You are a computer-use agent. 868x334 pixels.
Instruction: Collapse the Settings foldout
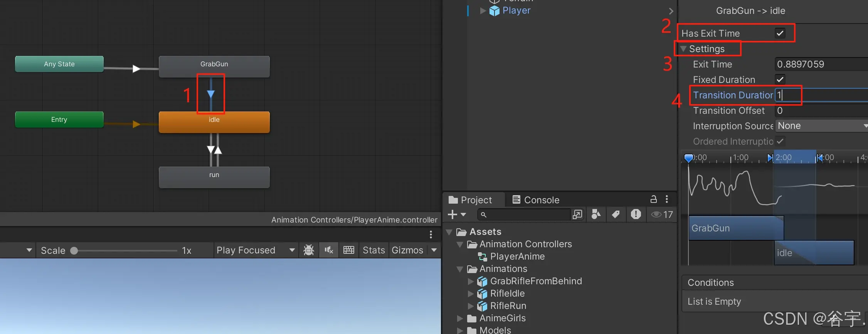[x=683, y=49]
